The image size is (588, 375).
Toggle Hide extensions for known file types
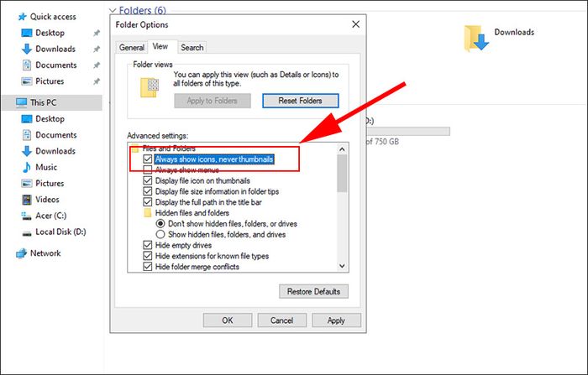point(148,256)
